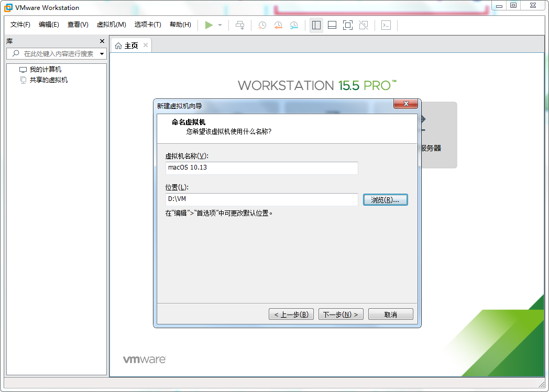Close the New Virtual Machine wizard dialog

click(x=406, y=104)
